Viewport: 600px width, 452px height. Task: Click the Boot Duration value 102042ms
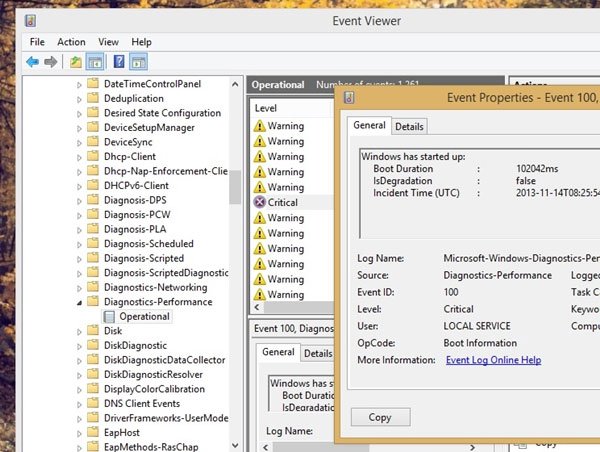[537, 168]
